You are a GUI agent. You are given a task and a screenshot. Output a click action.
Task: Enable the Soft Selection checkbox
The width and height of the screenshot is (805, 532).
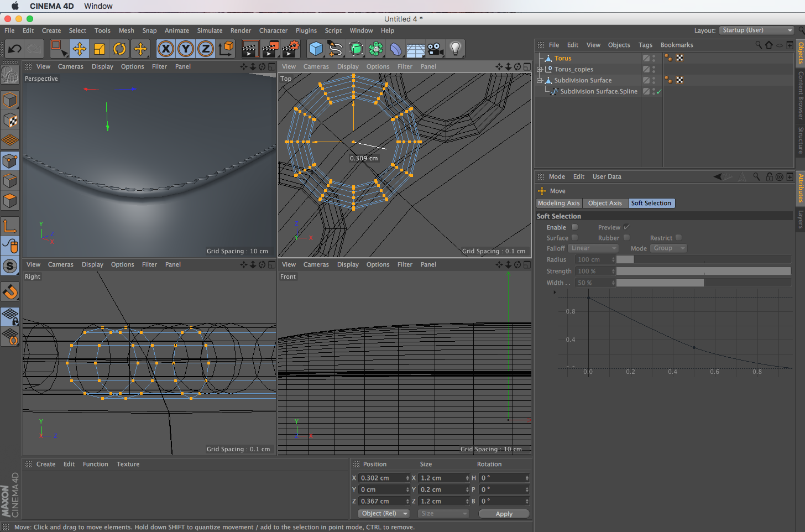click(x=574, y=227)
